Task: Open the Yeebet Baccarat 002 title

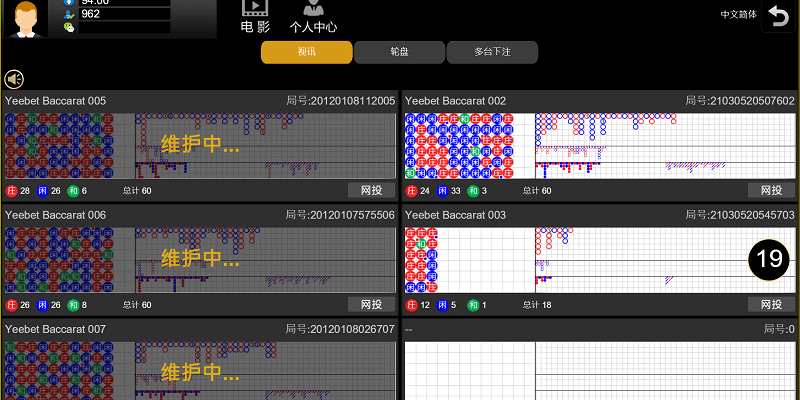Action: [456, 101]
